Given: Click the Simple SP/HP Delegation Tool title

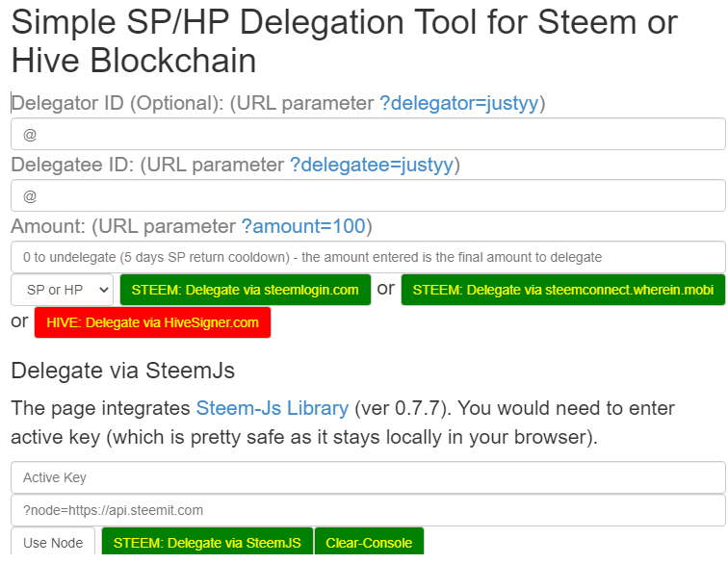Looking at the screenshot, I should coord(344,40).
